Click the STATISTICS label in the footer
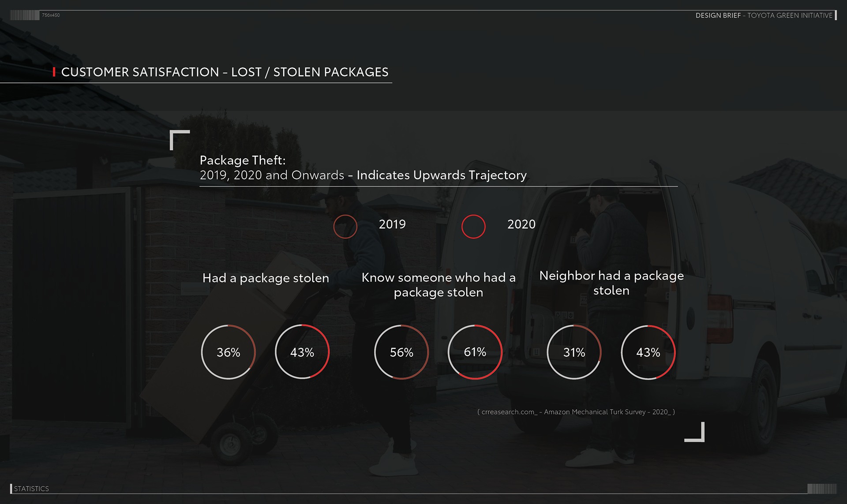The width and height of the screenshot is (847, 504). [x=31, y=489]
